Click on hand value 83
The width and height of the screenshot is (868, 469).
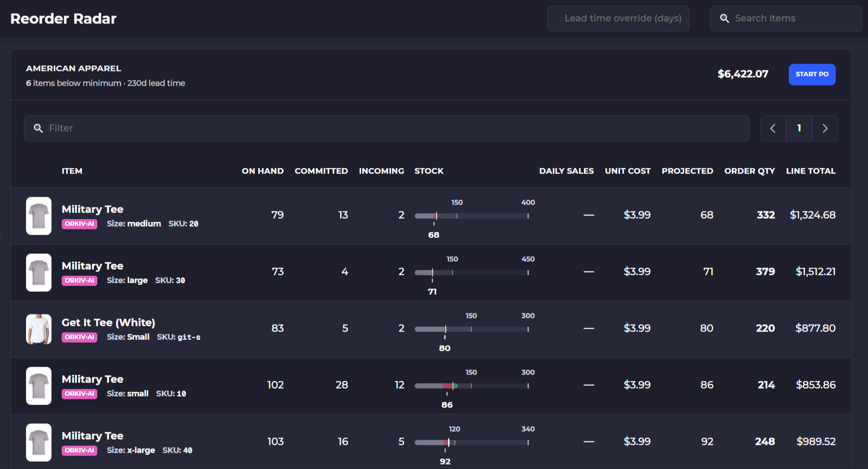[277, 329]
